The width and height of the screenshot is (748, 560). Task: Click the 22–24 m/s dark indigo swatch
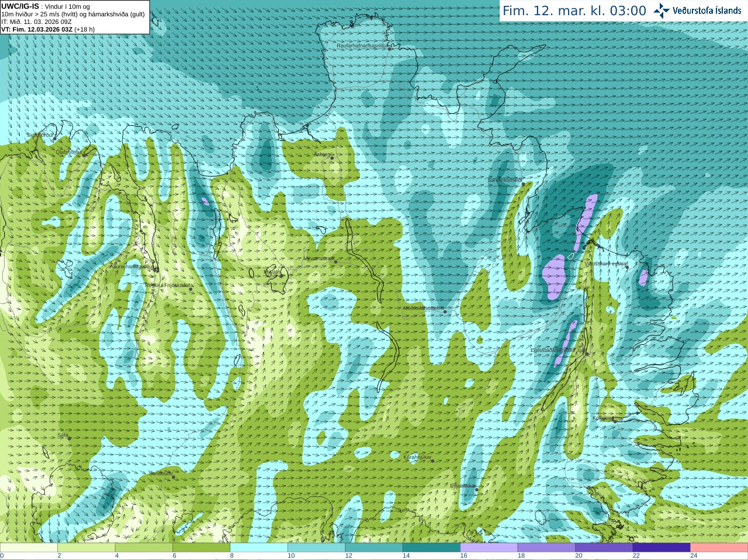662,548
